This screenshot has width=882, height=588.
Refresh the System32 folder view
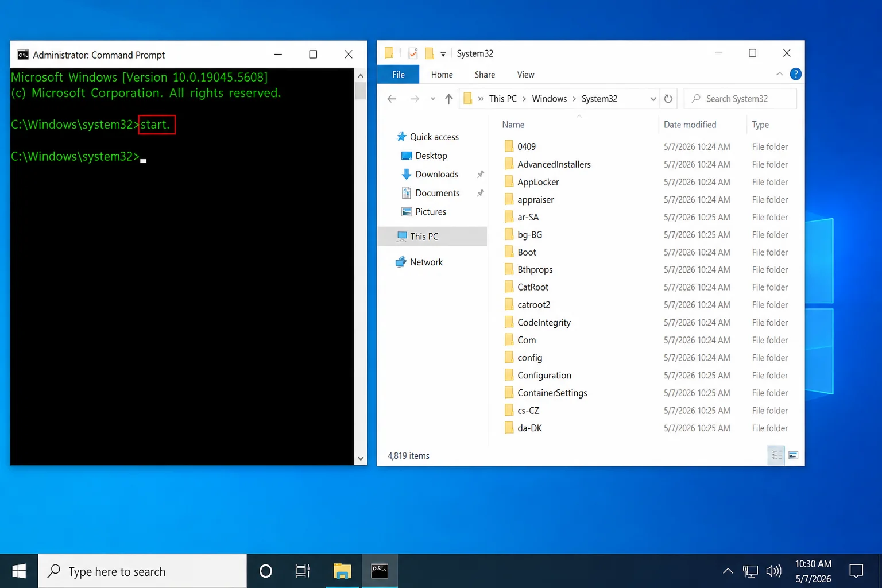coord(668,99)
